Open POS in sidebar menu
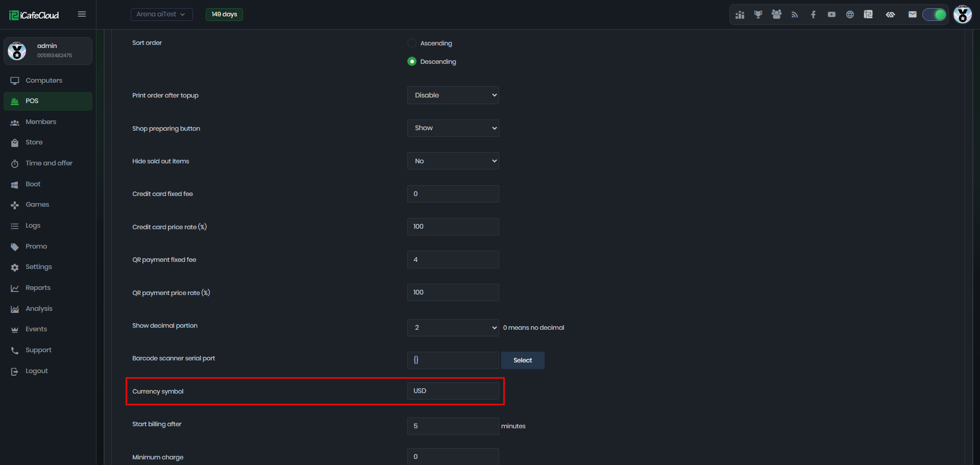The width and height of the screenshot is (980, 465). [x=48, y=101]
